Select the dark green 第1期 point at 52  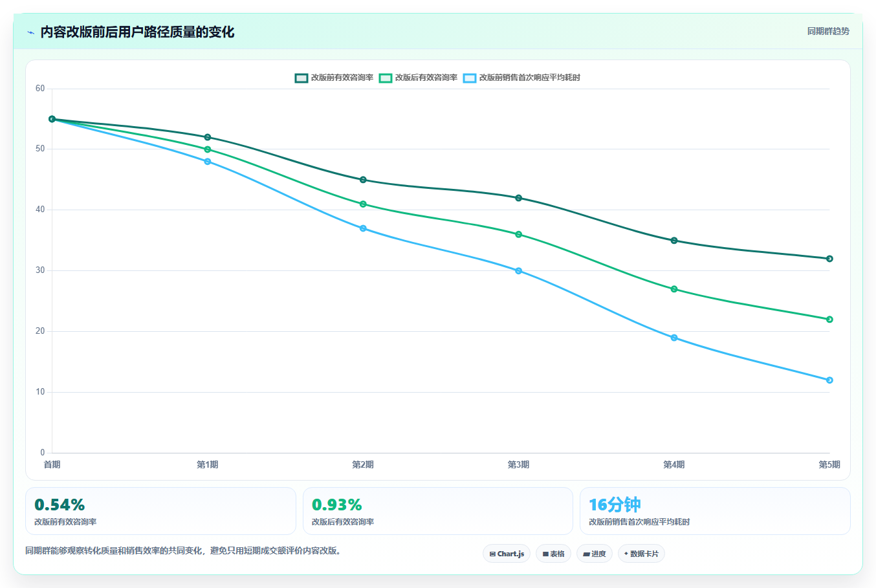tap(207, 137)
